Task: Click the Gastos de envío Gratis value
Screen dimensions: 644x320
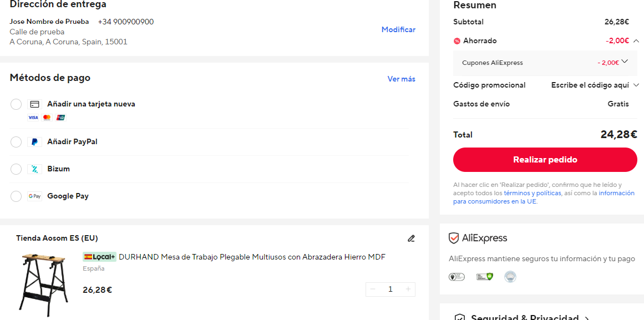Action: coord(618,104)
